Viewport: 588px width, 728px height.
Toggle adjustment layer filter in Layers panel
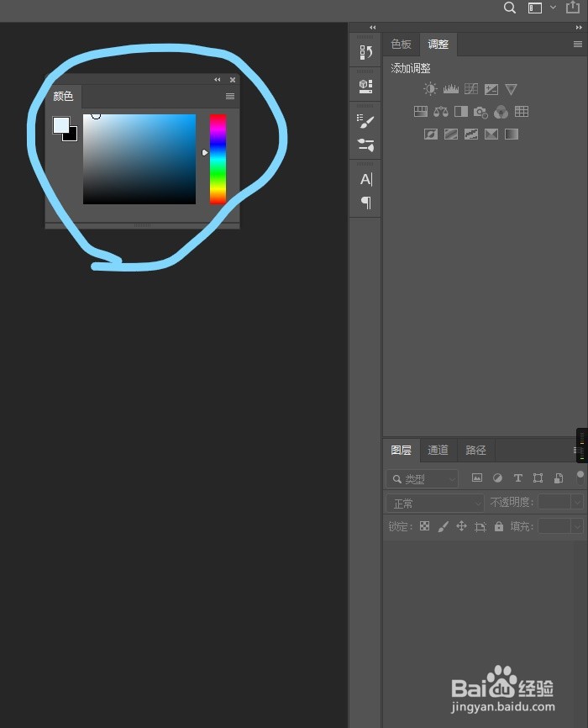497,477
